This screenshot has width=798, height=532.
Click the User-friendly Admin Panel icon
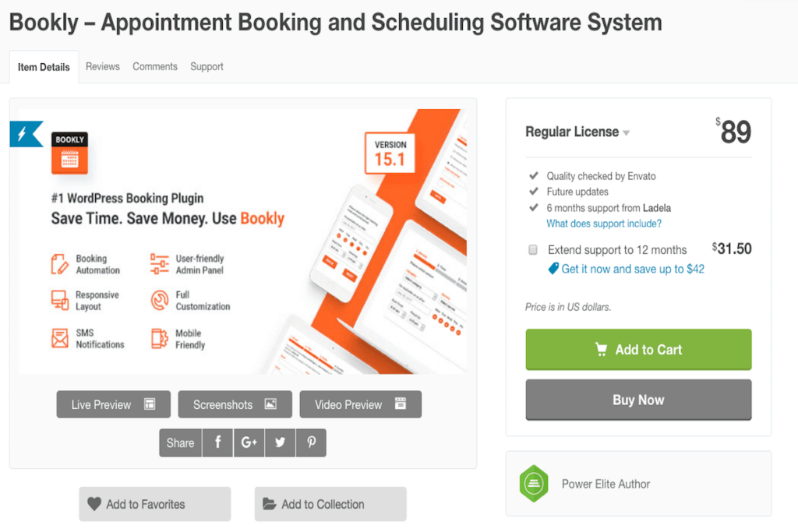coord(159,264)
